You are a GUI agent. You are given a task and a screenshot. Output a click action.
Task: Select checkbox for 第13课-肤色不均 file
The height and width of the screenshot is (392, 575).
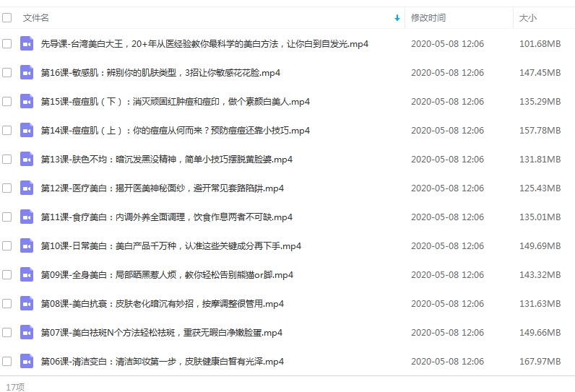click(7, 160)
